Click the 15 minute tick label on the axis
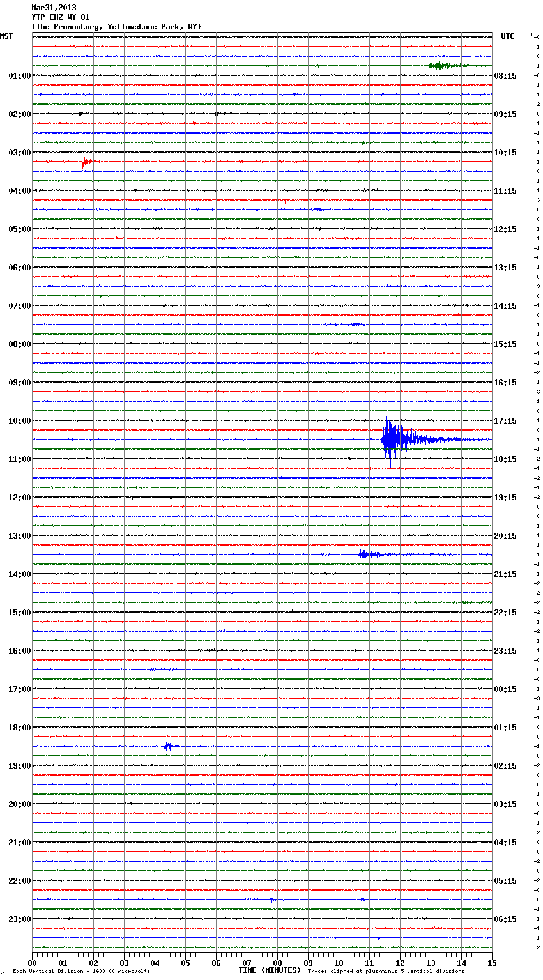Image resolution: width=543 pixels, height=980 pixels. [x=492, y=963]
